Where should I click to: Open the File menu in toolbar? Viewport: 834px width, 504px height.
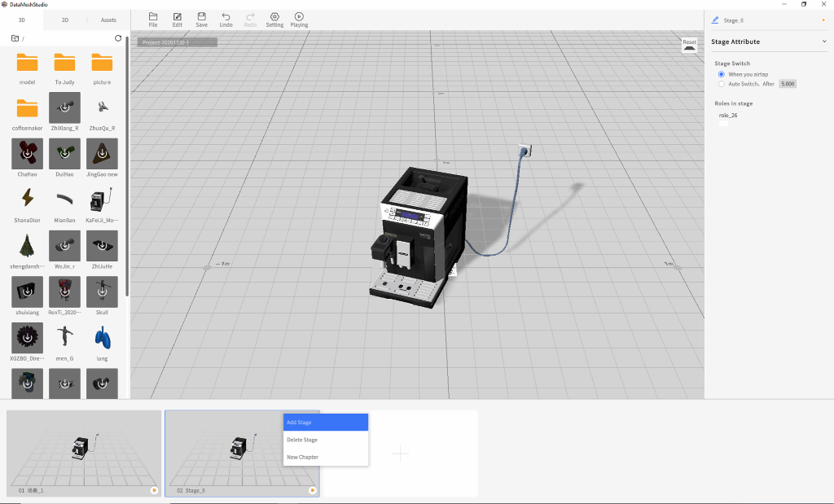pyautogui.click(x=152, y=20)
